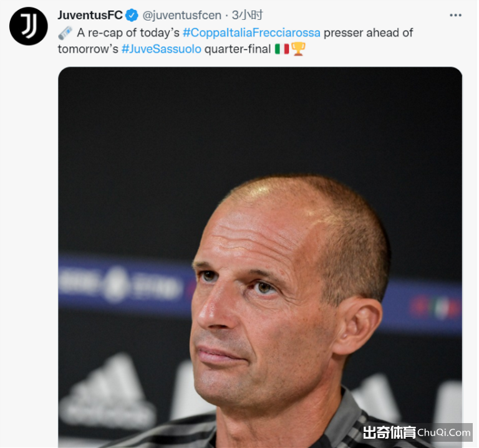Image resolution: width=479 pixels, height=448 pixels.
Task: Open the three-dot more options menu
Action: coord(455,15)
